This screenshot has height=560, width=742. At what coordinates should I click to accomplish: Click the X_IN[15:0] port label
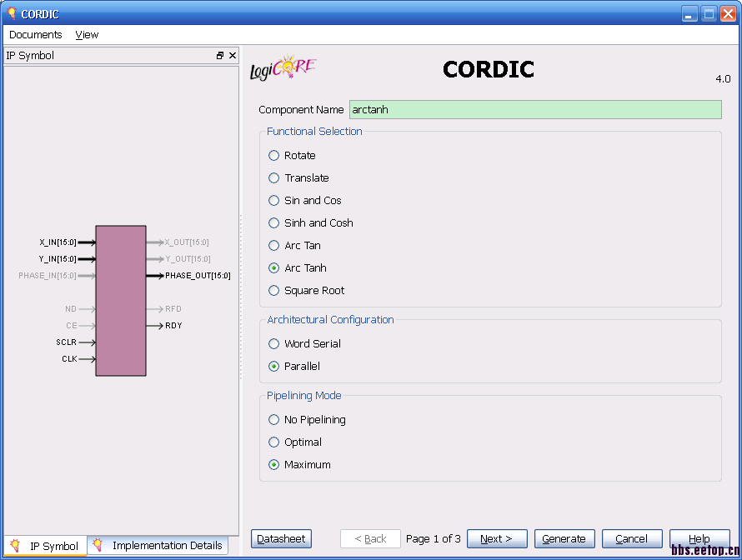click(58, 242)
